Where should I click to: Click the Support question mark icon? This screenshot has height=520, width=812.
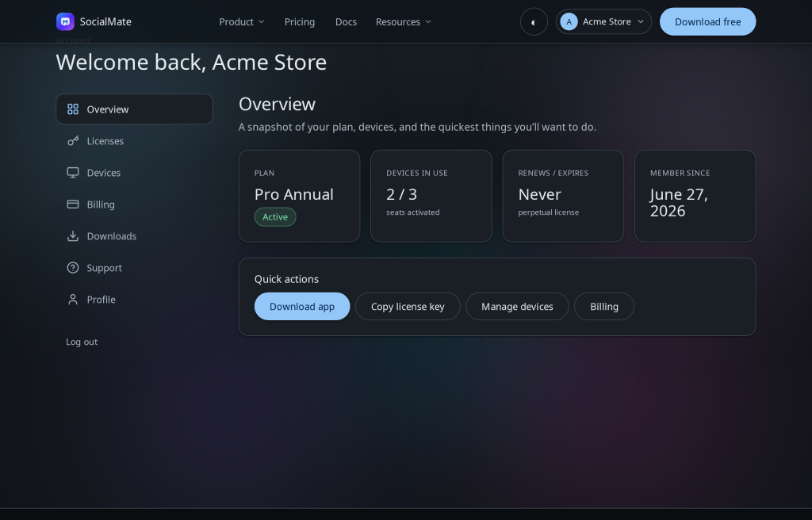click(x=73, y=268)
